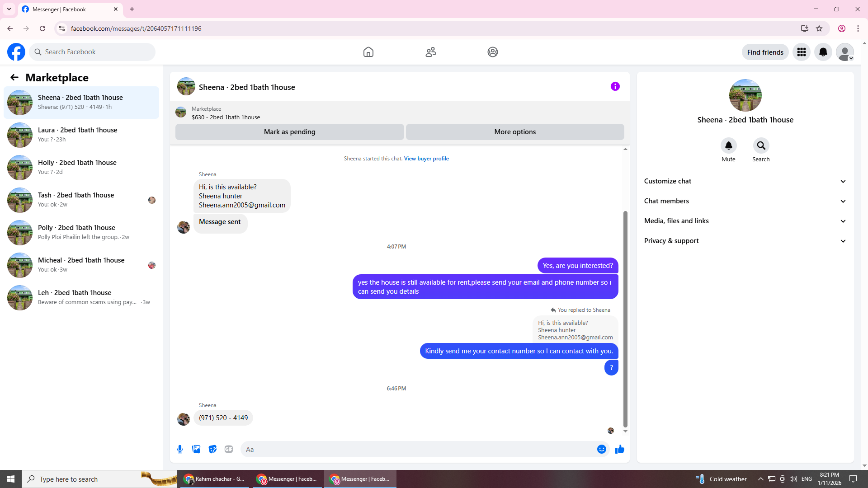Open the Micheal conversation in the list
Screen dimensions: 868x488
(81, 265)
